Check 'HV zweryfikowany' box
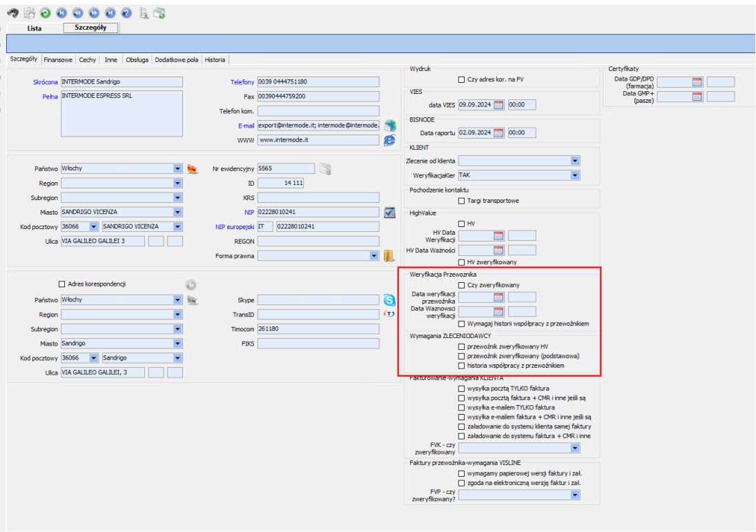Image resolution: width=756 pixels, height=532 pixels. 461,263
